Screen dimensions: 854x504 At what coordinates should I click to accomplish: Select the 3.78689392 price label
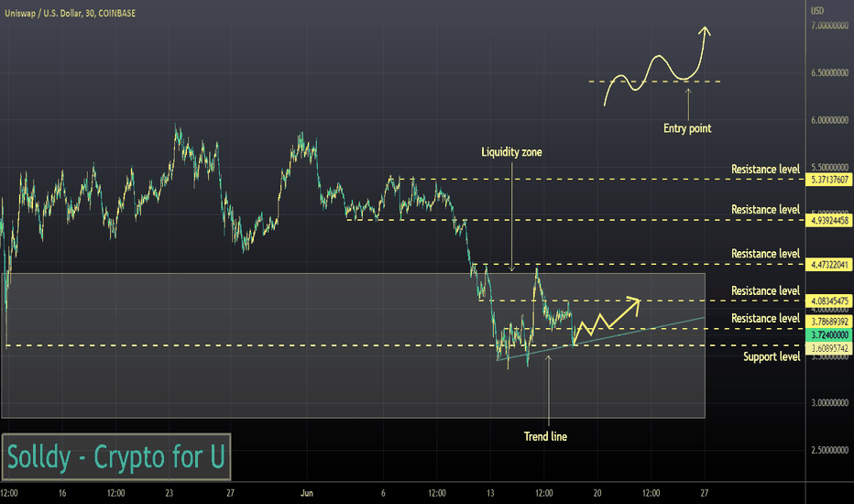[829, 322]
